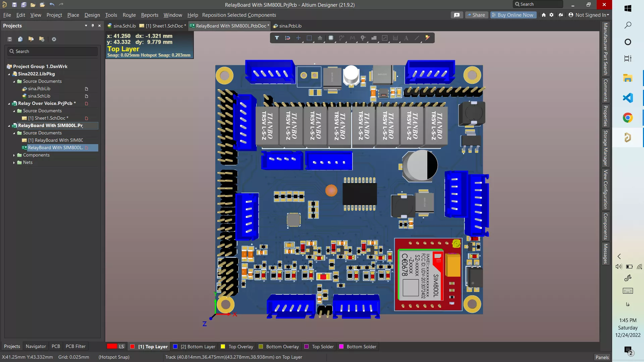Screen dimensions: 644x362
Task: Open Manufacturer Part Search side panel
Action: [605, 49]
